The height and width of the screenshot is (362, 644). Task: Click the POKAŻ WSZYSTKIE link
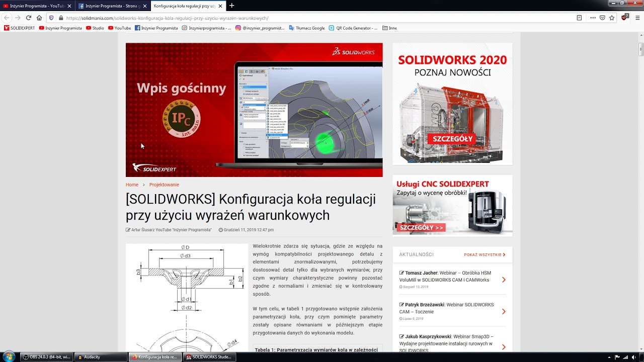pos(485,255)
